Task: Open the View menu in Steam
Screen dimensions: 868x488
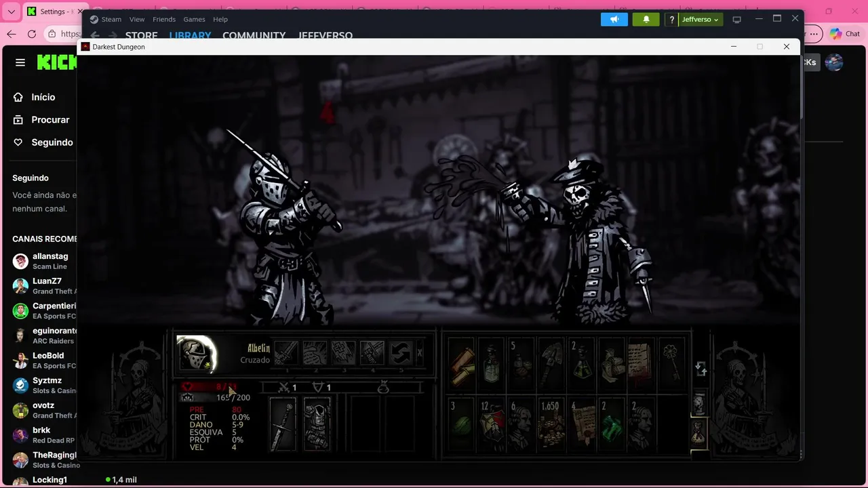Action: coord(137,19)
